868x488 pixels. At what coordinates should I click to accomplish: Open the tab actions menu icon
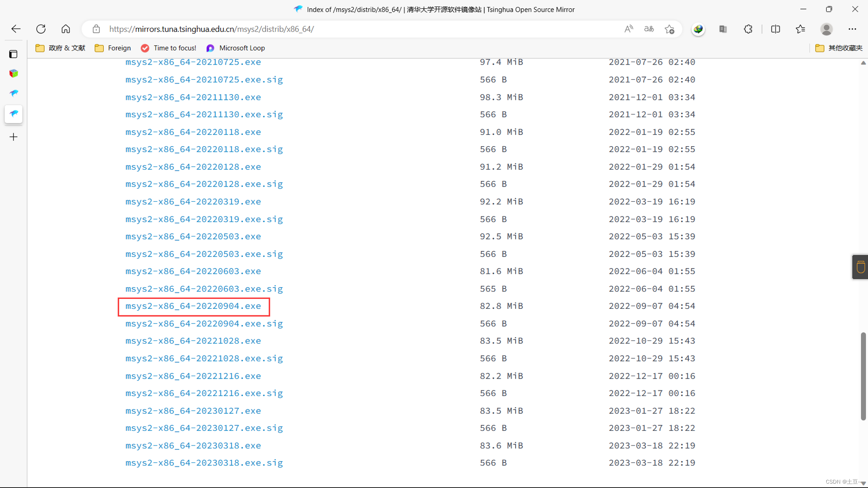point(13,54)
